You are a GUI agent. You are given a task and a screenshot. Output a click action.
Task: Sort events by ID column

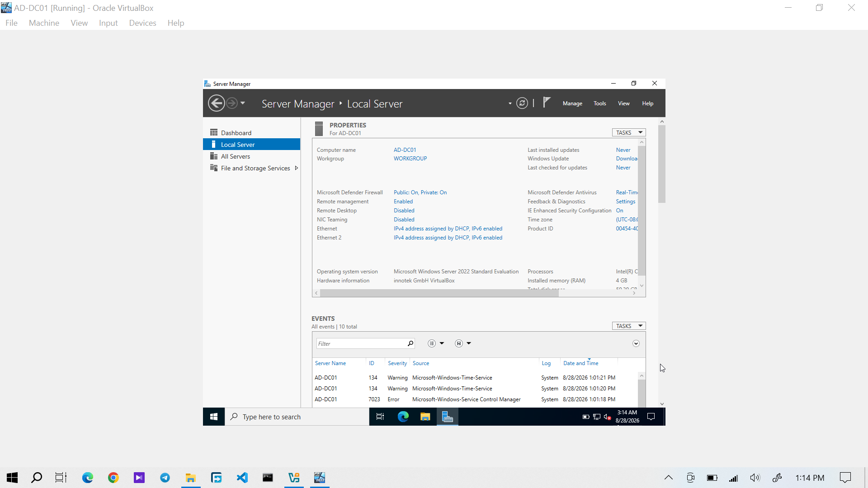[x=372, y=363]
